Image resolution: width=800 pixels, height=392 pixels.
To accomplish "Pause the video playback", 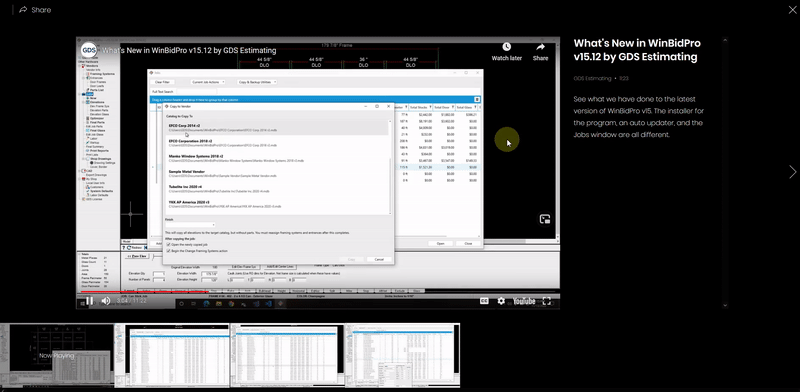I will click(x=89, y=301).
